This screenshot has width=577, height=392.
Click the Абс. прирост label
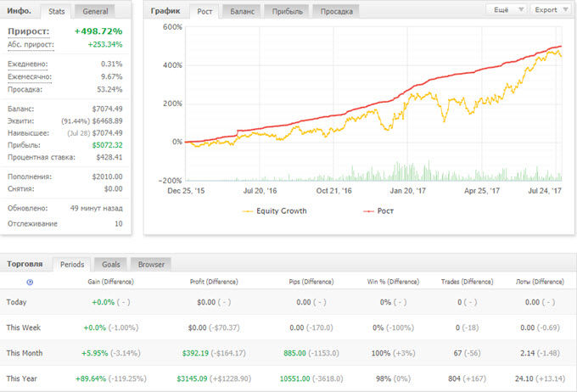(x=31, y=44)
